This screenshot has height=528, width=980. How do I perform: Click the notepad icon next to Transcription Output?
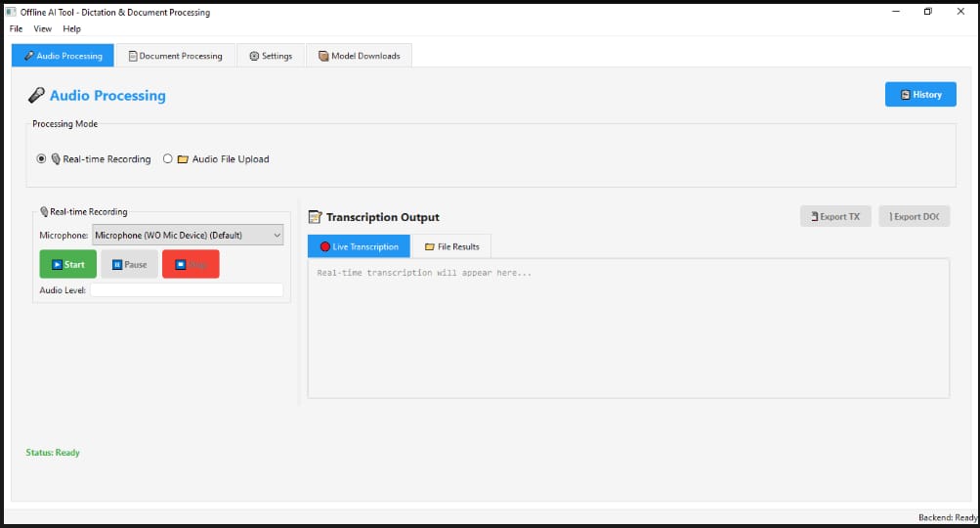pyautogui.click(x=315, y=217)
